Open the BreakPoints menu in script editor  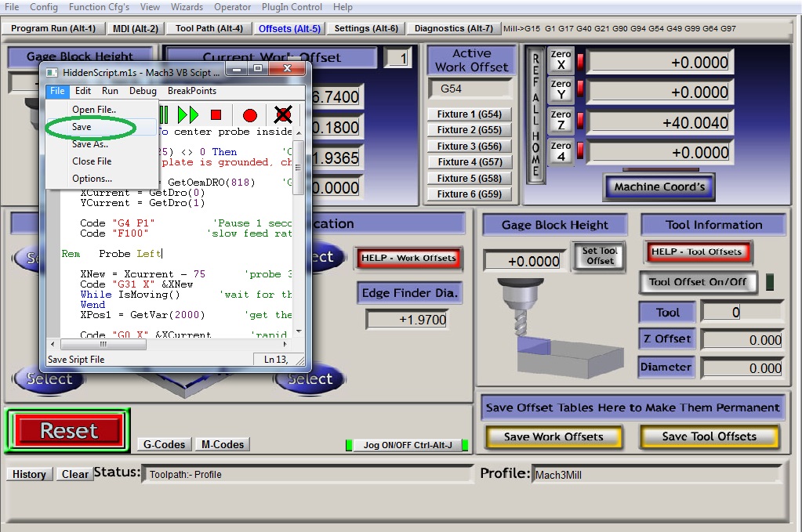[x=192, y=91]
